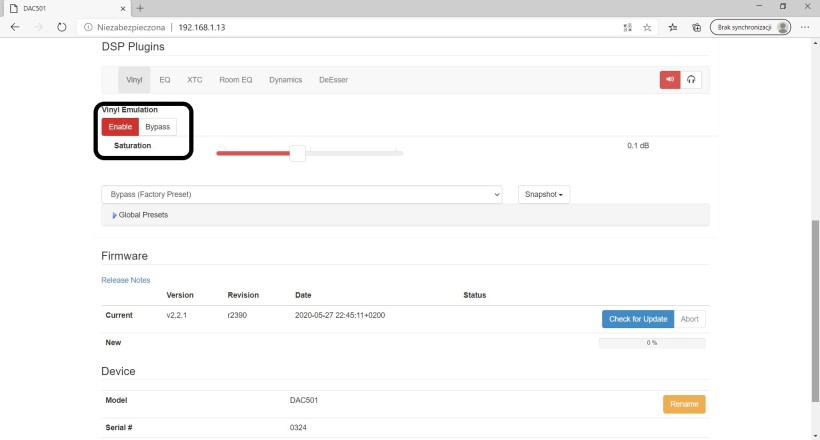Open the Snapshot dropdown menu
Viewport: 820px width, 440px height.
pyautogui.click(x=544, y=194)
